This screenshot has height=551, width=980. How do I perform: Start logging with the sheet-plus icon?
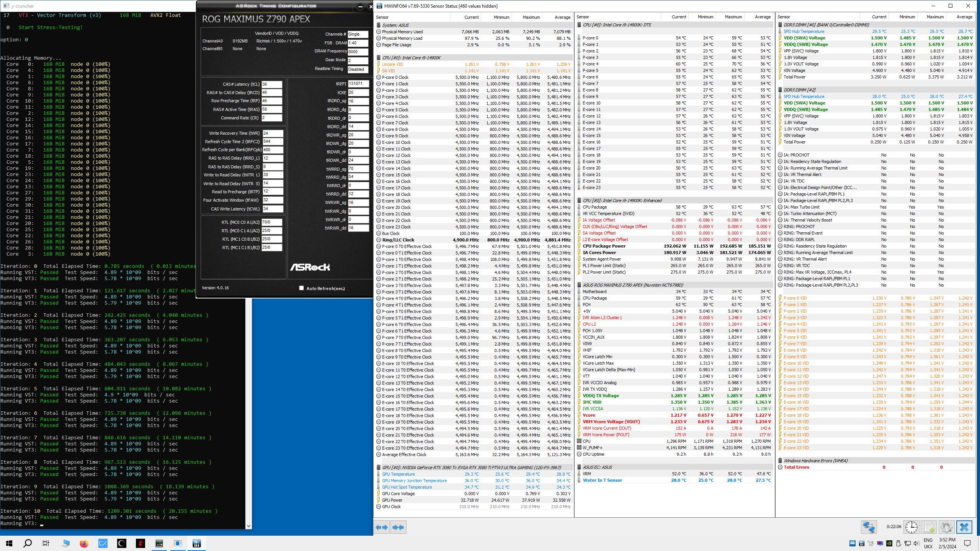click(x=929, y=527)
